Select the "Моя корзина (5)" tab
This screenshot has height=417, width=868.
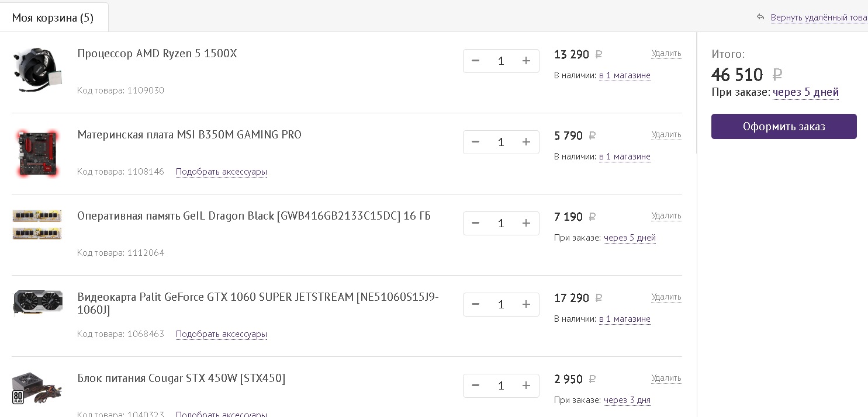click(53, 18)
